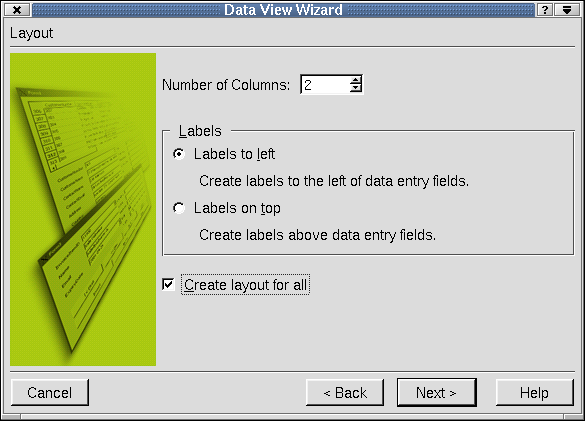Image resolution: width=585 pixels, height=421 pixels.
Task: Toggle the Create layout for all checkbox
Action: (x=168, y=284)
